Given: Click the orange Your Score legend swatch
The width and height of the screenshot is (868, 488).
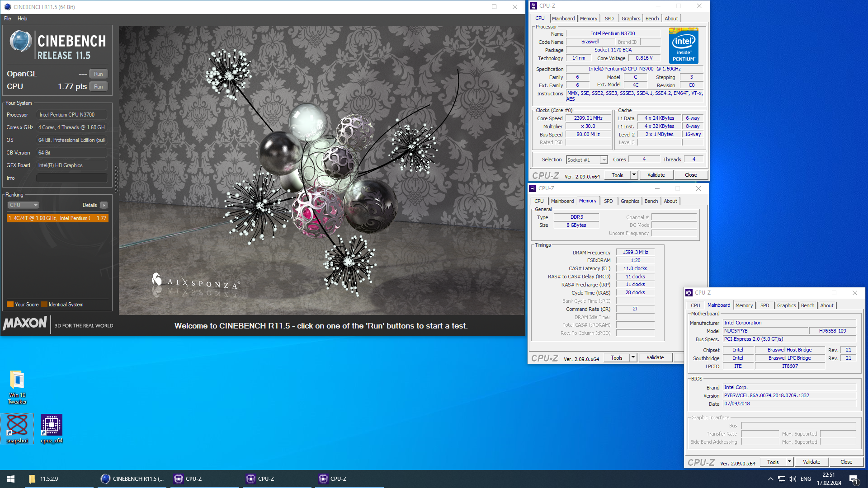Looking at the screenshot, I should [10, 305].
